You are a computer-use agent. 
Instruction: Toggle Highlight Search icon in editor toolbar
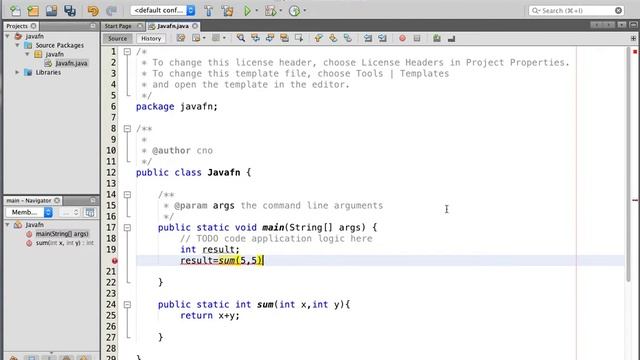click(284, 38)
